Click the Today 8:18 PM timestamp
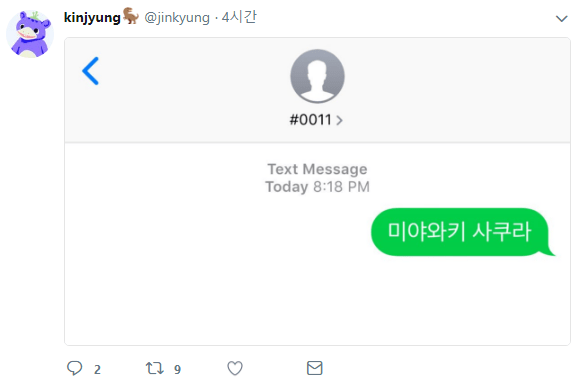 tap(317, 187)
